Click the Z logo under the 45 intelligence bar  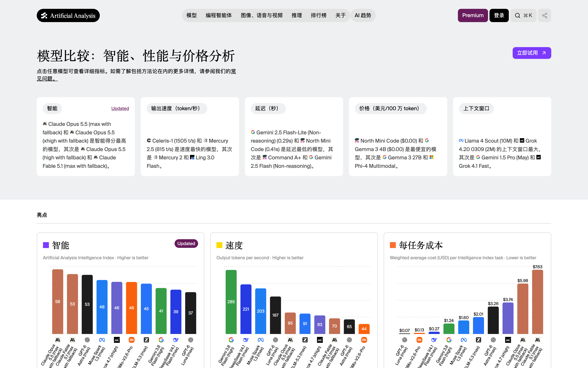click(x=146, y=340)
